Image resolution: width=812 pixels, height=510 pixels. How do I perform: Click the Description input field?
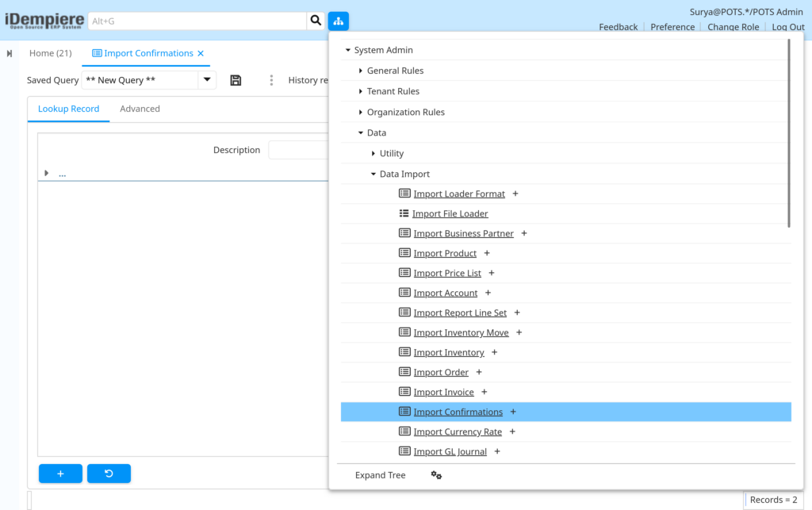point(298,150)
